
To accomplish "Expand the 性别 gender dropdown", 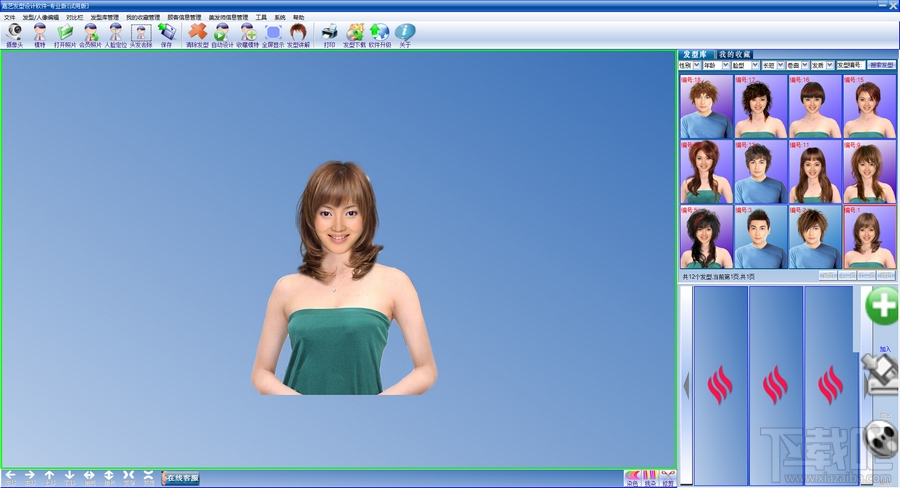I will click(697, 65).
